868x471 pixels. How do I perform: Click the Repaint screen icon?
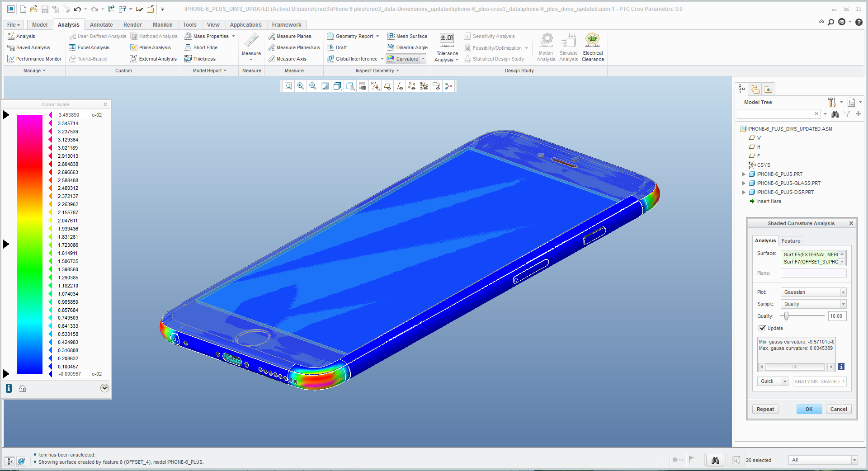[325, 86]
